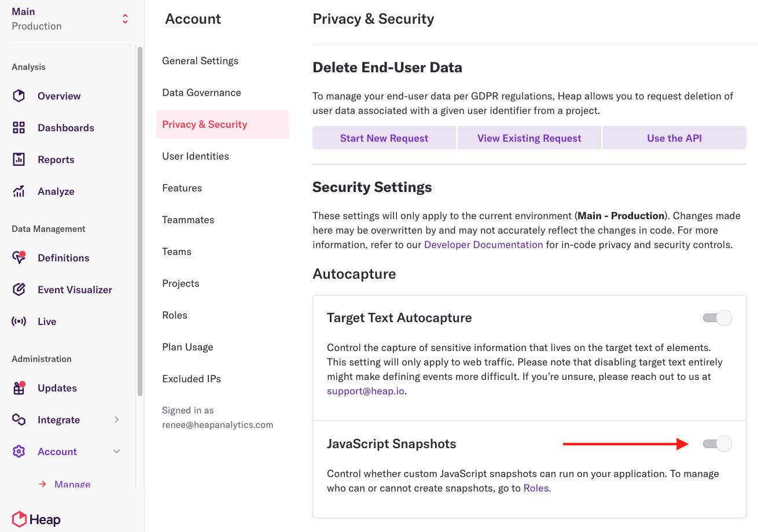Go to Data Governance settings
Viewport: 758px width, 532px height.
coord(201,93)
